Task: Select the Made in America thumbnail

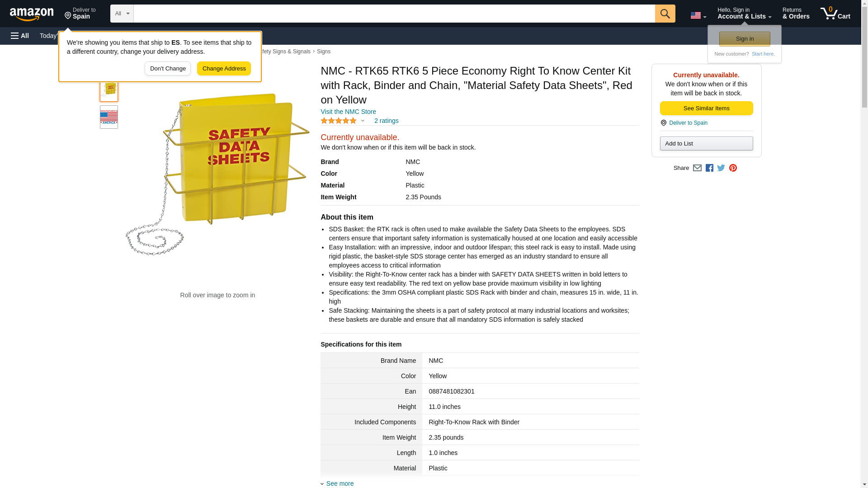Action: 109,117
